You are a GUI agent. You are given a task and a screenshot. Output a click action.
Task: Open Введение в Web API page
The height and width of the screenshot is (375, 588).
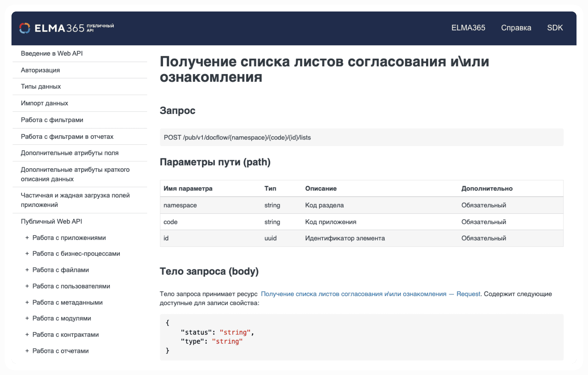[x=52, y=53]
